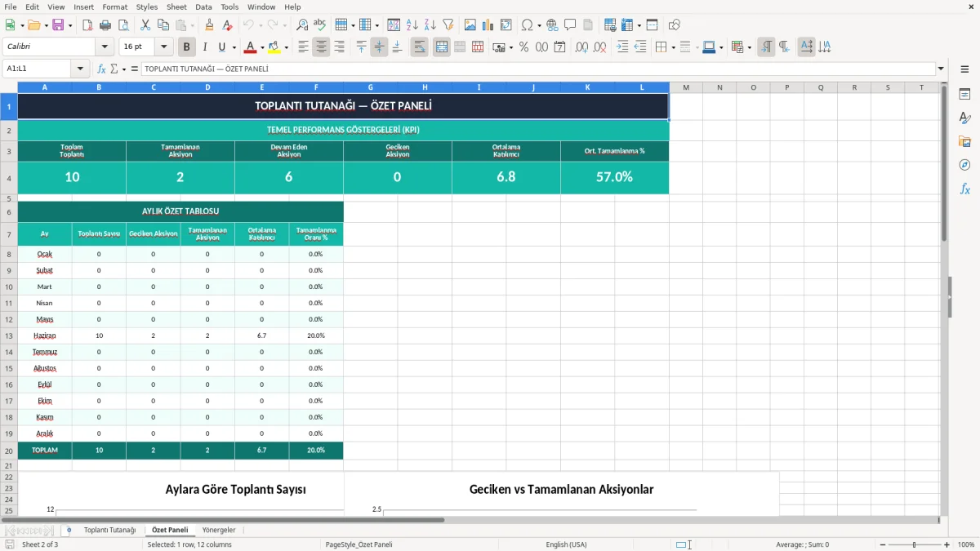Open Find and Replace icon
Image resolution: width=980 pixels, height=551 pixels.
pyautogui.click(x=302, y=25)
